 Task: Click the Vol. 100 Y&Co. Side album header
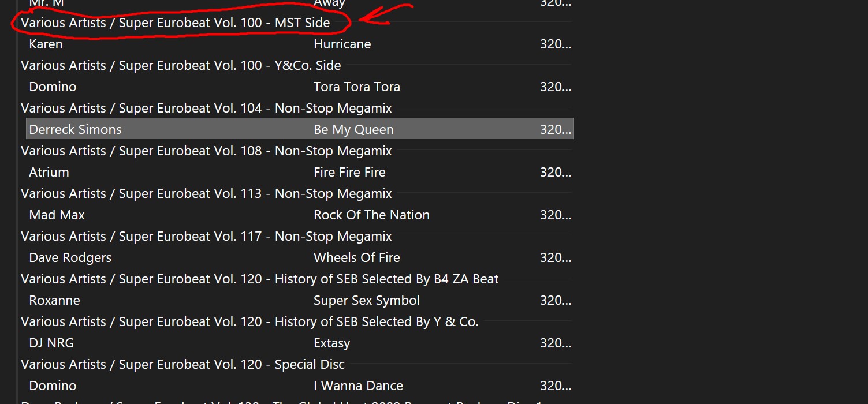click(x=181, y=66)
